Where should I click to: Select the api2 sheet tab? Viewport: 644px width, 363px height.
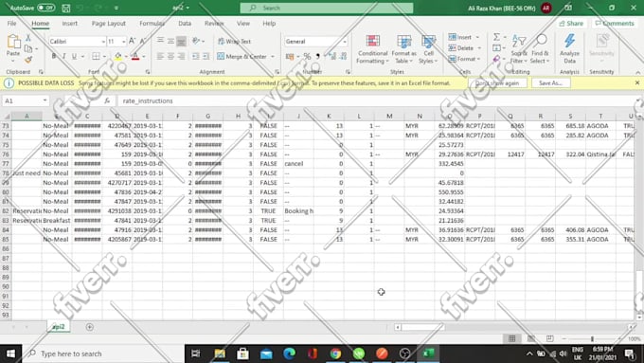point(59,327)
